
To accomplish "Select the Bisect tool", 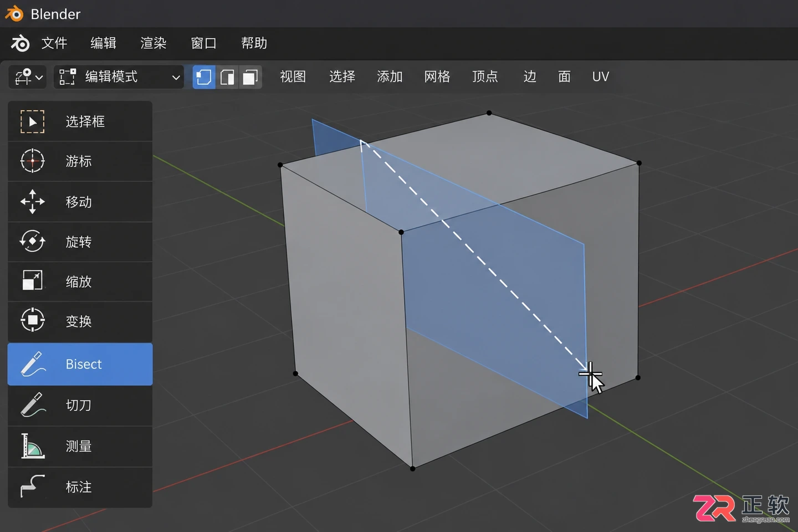I will point(80,364).
